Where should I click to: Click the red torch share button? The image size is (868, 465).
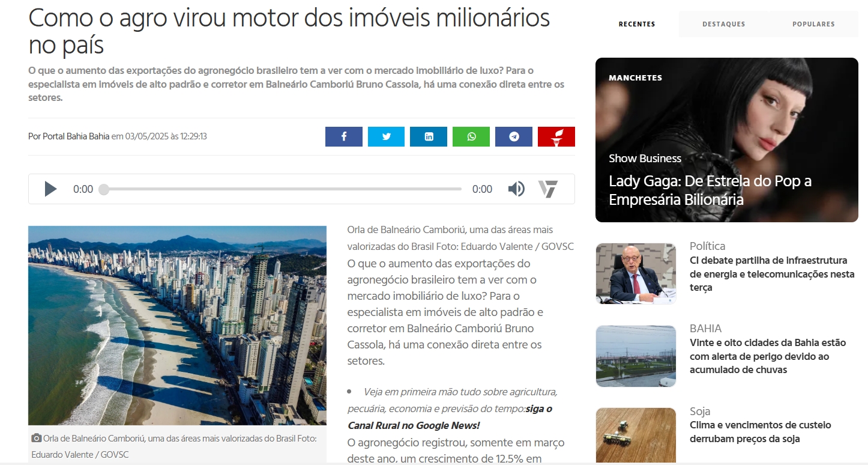556,136
